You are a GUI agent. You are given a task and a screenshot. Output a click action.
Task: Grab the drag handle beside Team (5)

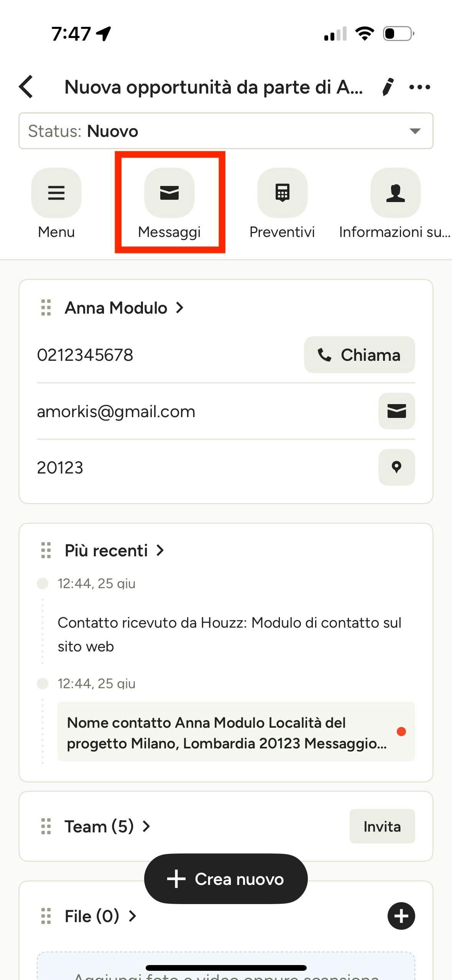tap(46, 826)
